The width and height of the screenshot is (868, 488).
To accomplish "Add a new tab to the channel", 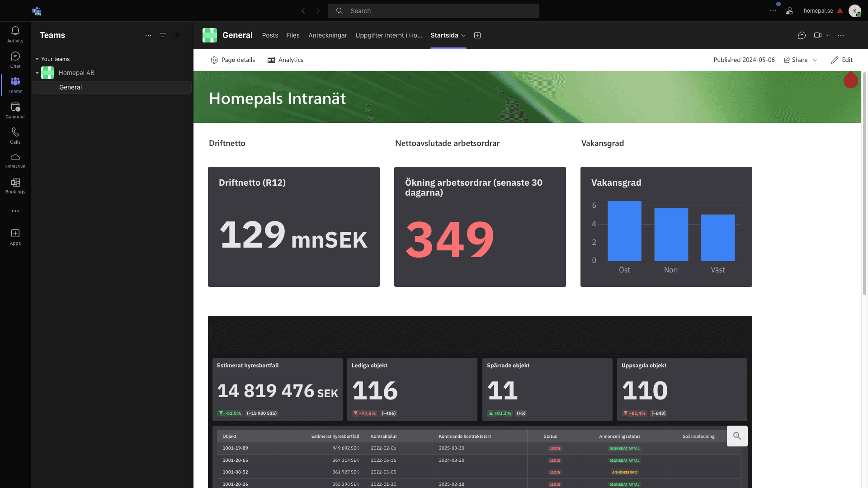I will tap(477, 35).
